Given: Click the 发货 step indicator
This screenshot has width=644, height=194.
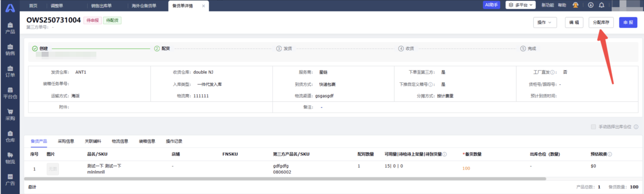Looking at the screenshot, I should point(284,49).
